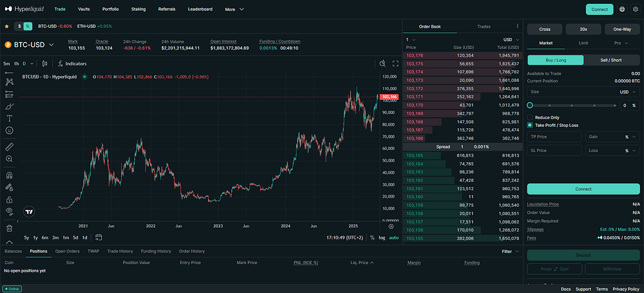Screen dimensions: 644x293
Task: Switch watchlist display to dollar mode
Action: pyautogui.click(x=19, y=26)
